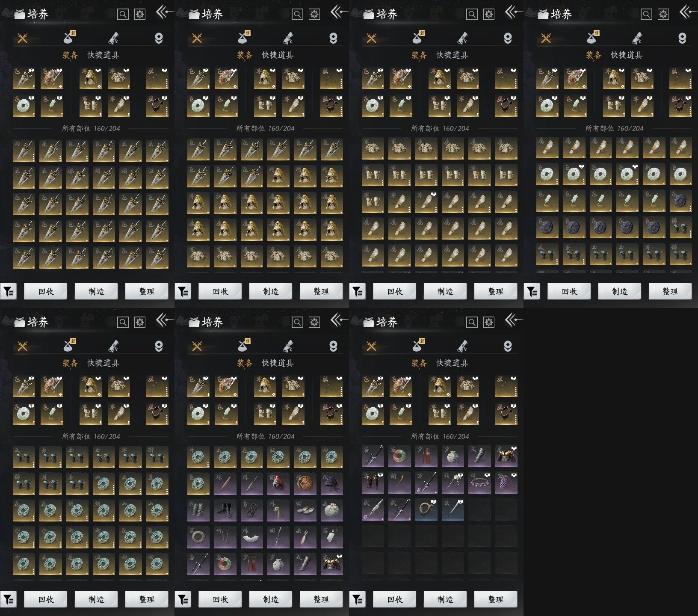Open gear settings in the bottom-middle panel
This screenshot has width=698, height=616.
[314, 323]
